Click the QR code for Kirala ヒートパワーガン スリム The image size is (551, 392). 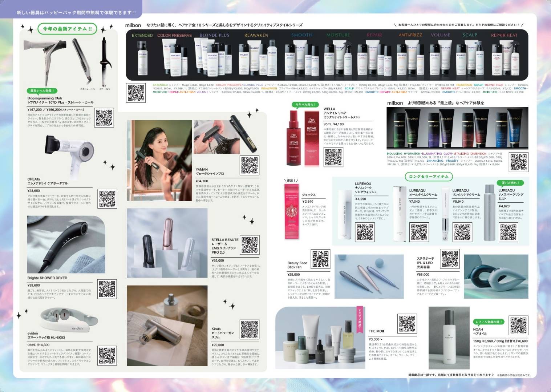click(x=250, y=330)
